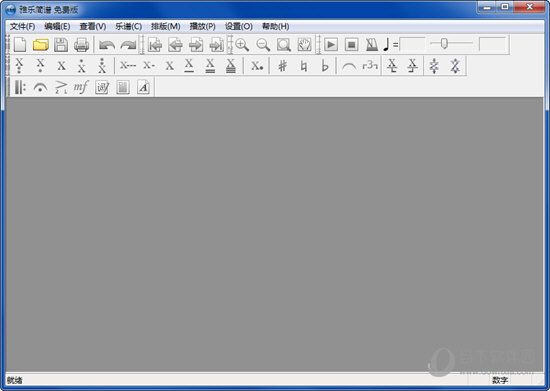Click the mf dynamics tool
This screenshot has width=550, height=391.
coord(81,87)
